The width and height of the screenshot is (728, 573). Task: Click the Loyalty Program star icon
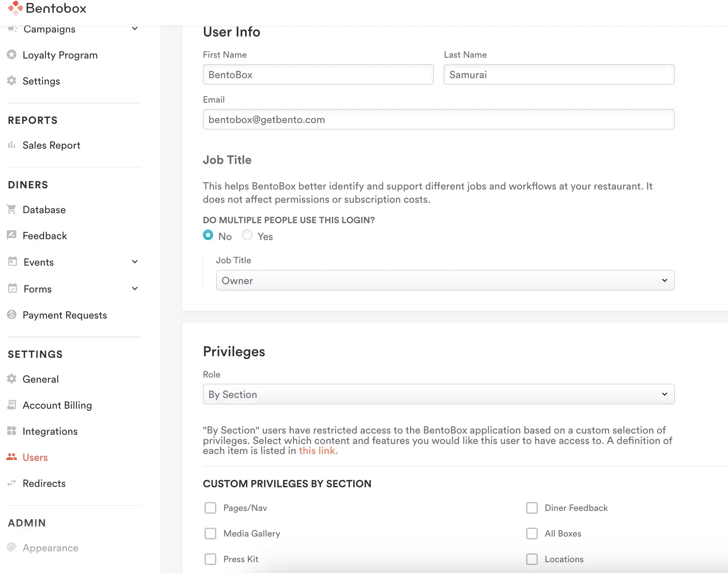(12, 54)
